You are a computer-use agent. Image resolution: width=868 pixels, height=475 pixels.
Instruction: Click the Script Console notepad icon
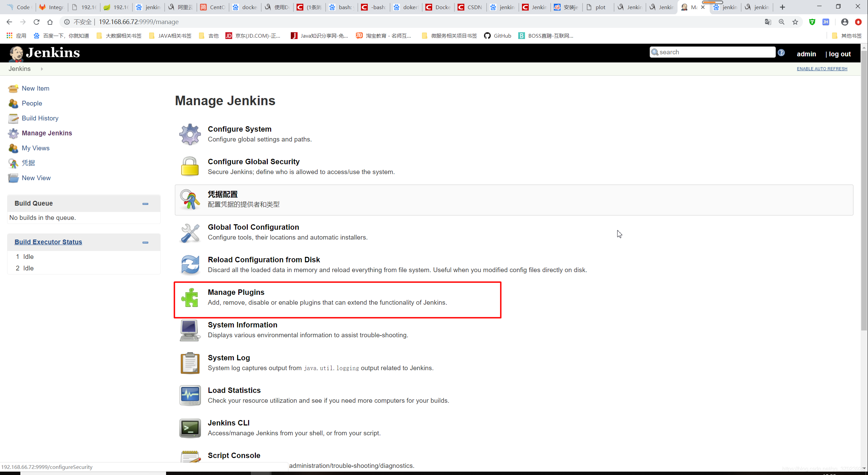coord(190,456)
